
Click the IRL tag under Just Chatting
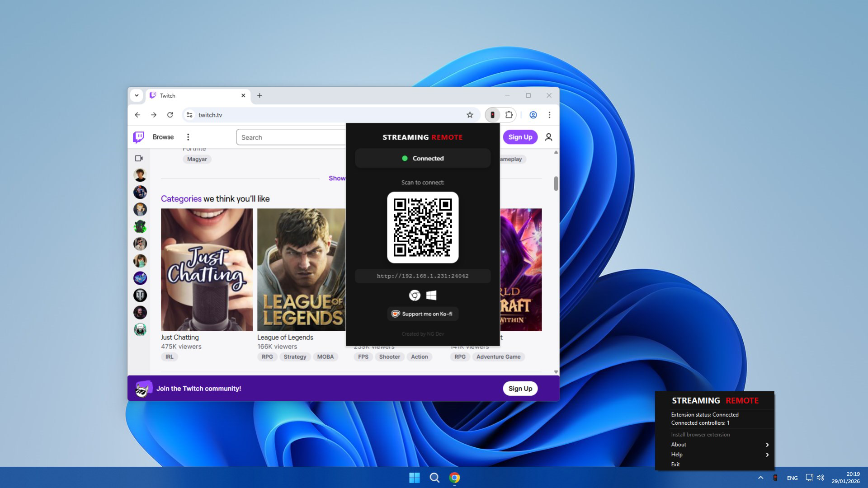pos(170,357)
